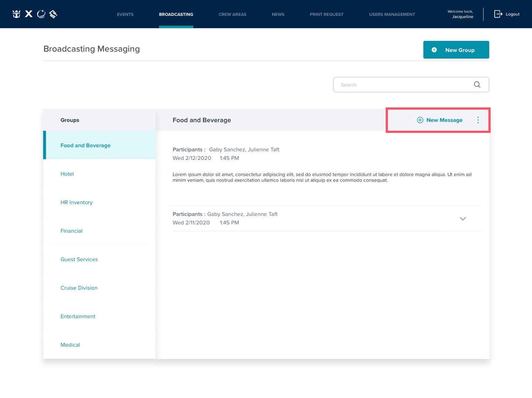Click into the Search field

coord(403,85)
